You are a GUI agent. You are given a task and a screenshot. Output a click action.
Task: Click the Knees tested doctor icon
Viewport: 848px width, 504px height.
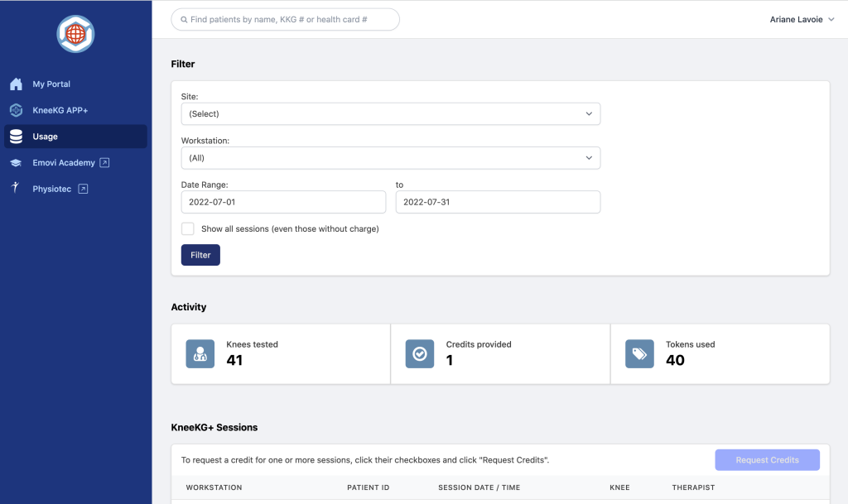(200, 354)
